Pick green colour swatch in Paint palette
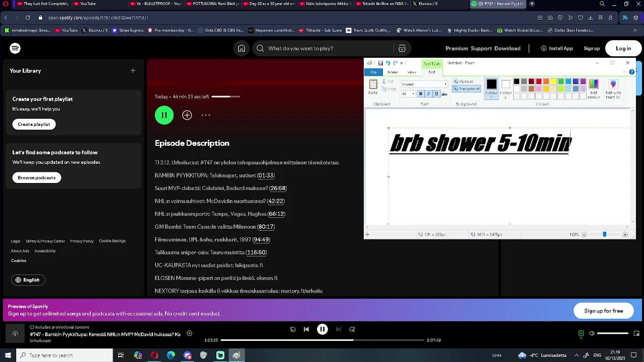The height and width of the screenshot is (362, 644). 561,81
